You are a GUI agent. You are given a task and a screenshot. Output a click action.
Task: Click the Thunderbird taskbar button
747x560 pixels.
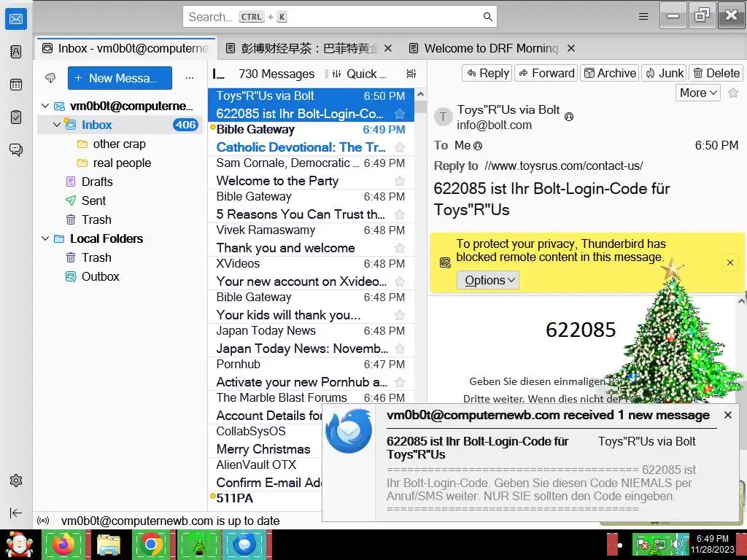click(244, 544)
